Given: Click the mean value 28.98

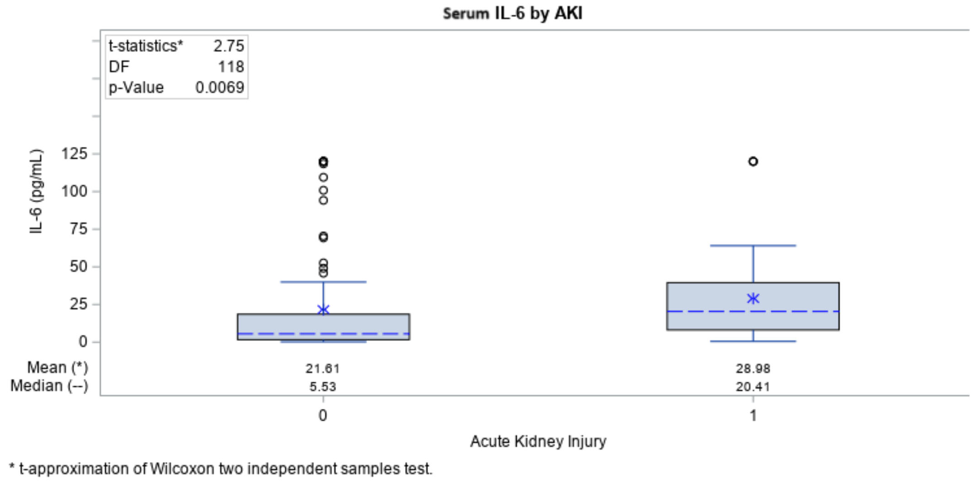Looking at the screenshot, I should pyautogui.click(x=753, y=368).
